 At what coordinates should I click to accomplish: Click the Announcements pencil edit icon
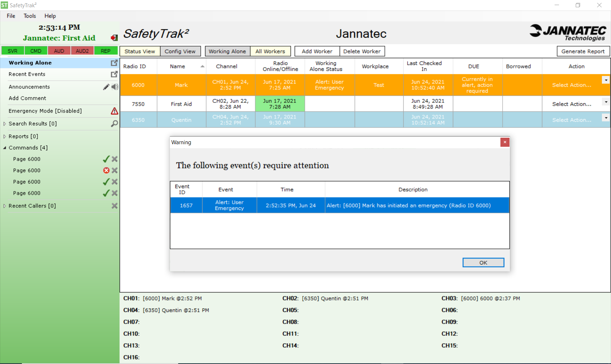[106, 87]
